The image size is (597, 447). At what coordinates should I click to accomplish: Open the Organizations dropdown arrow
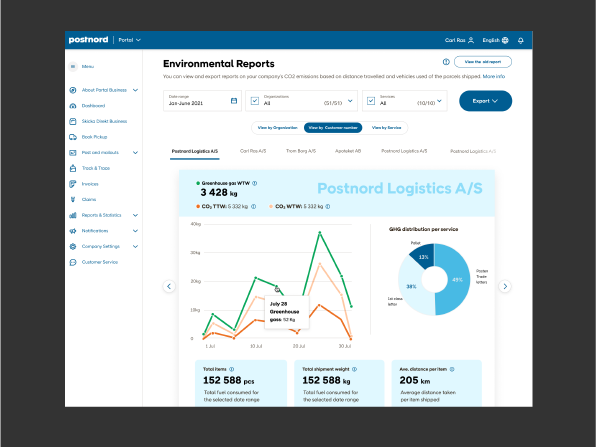click(350, 101)
